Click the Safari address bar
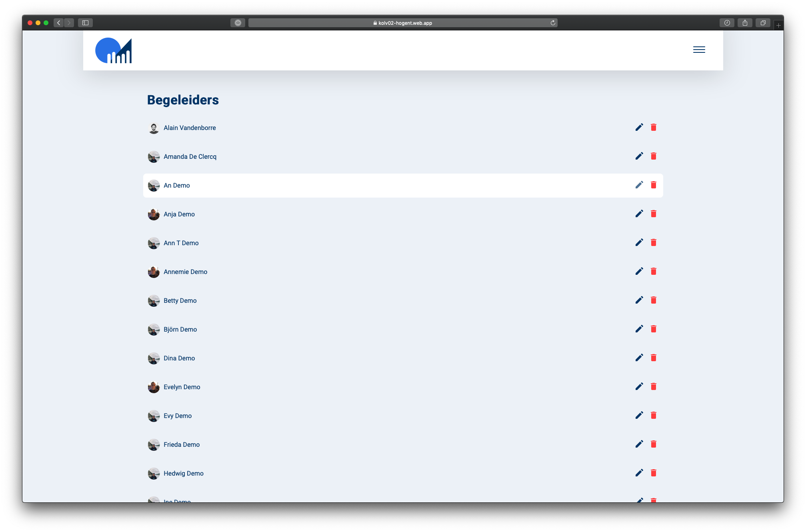This screenshot has width=806, height=532. (x=402, y=23)
